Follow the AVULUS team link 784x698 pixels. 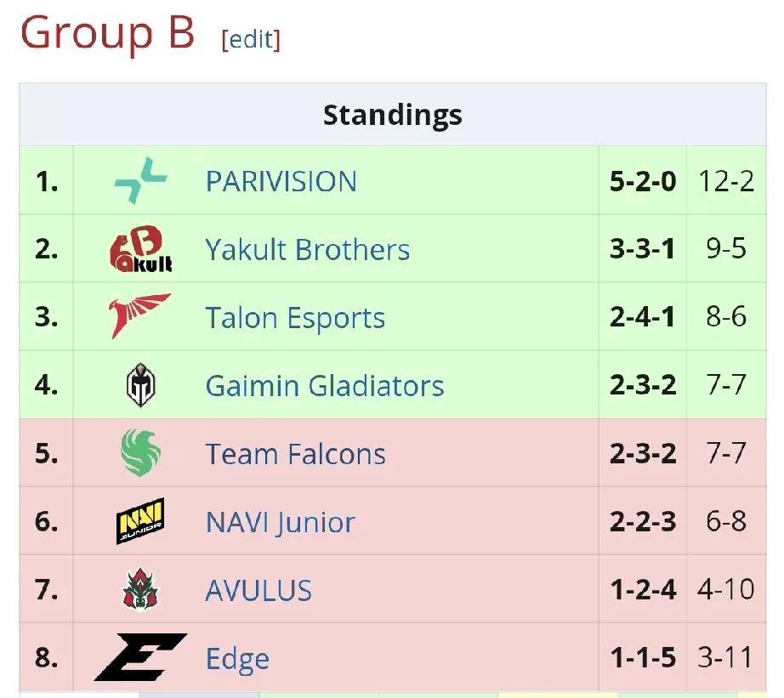coord(258,590)
